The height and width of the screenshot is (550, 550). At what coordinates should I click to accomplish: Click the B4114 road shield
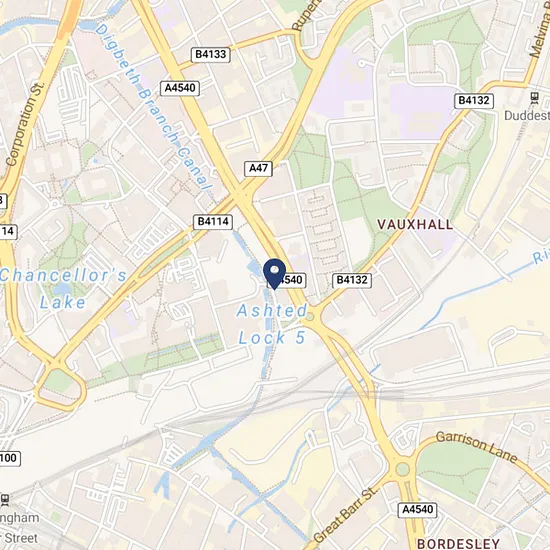tap(213, 222)
